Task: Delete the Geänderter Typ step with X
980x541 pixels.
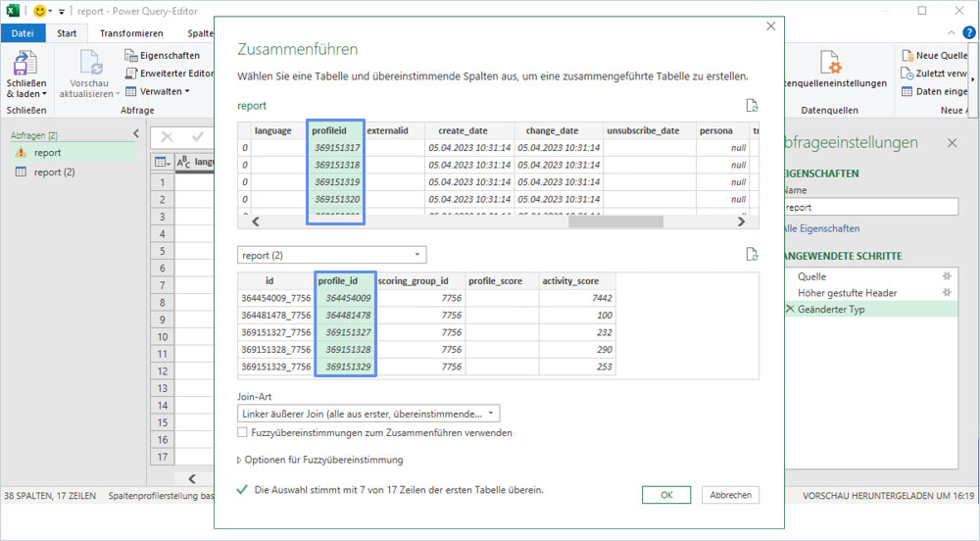Action: pyautogui.click(x=790, y=309)
